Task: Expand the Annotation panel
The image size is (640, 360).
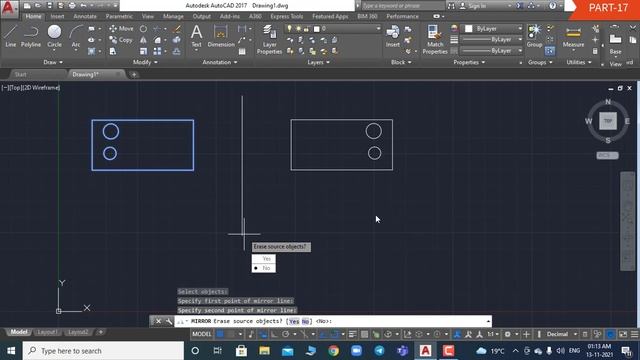Action: click(x=220, y=62)
